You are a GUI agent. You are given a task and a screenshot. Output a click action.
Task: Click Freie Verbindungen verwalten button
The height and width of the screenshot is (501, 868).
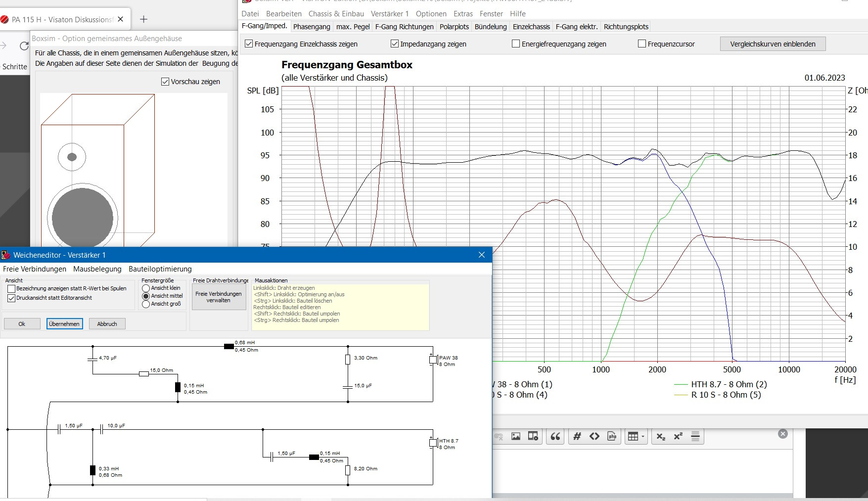[219, 297]
